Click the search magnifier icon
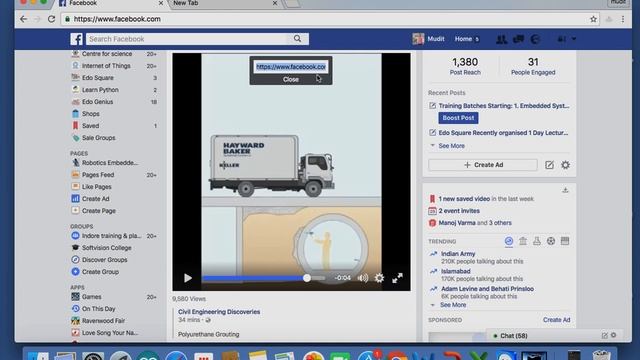 coord(298,39)
